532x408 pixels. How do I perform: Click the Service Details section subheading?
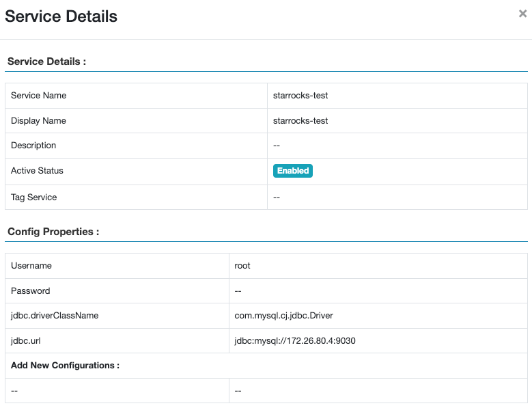[x=46, y=62]
